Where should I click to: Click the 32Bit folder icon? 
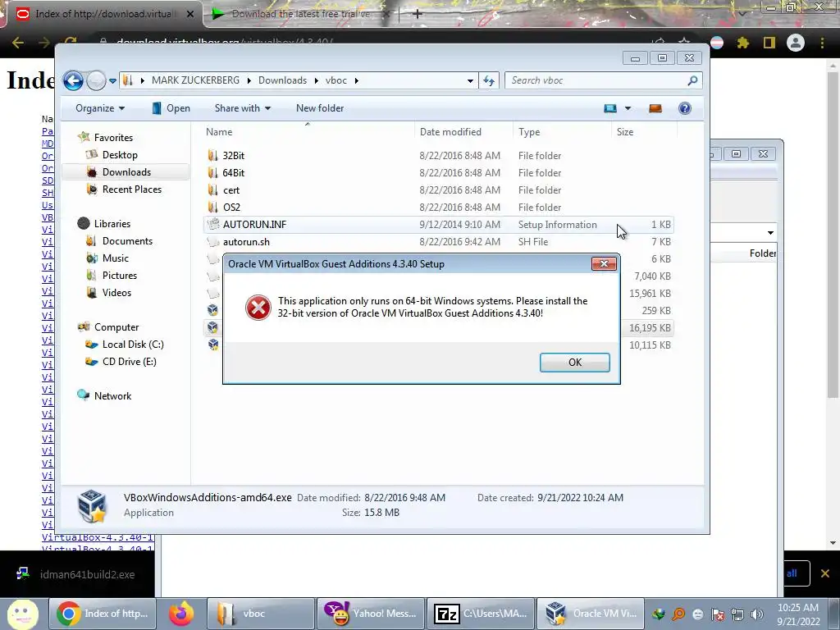[x=213, y=156]
